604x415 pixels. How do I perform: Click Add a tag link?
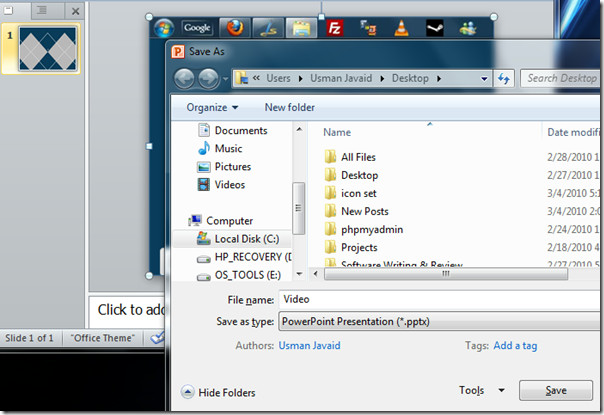click(515, 346)
